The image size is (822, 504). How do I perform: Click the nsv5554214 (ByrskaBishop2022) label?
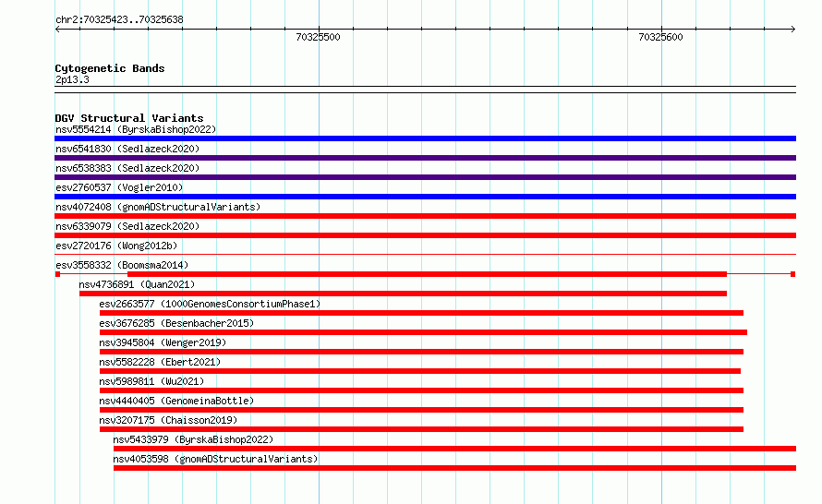click(x=136, y=129)
